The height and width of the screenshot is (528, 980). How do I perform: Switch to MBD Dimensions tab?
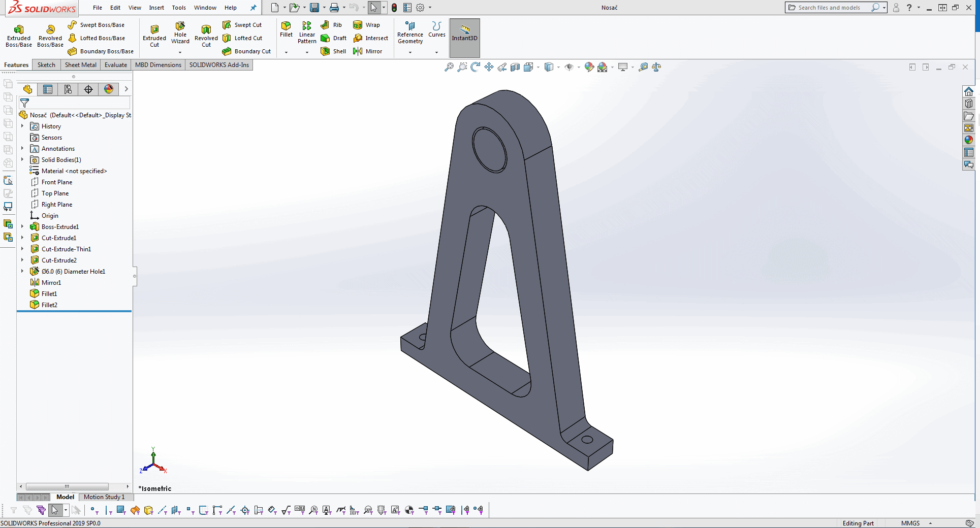click(x=158, y=65)
